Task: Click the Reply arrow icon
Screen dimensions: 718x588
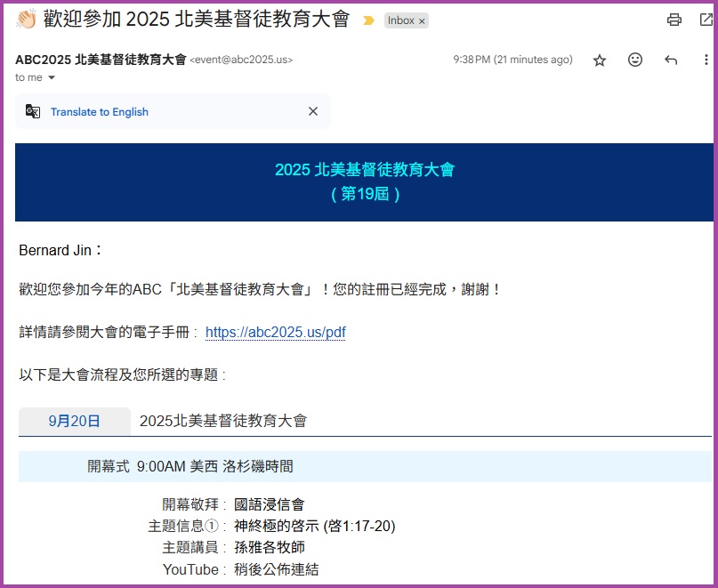Action: tap(671, 60)
